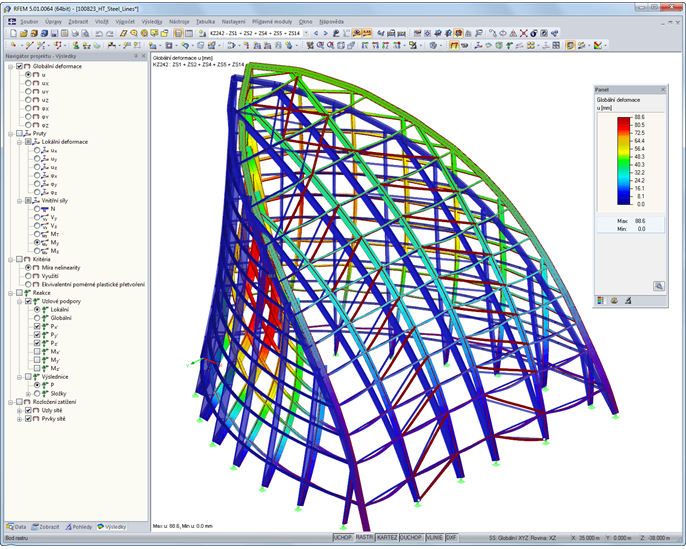This screenshot has width=686, height=549.
Task: Save the model with the floppy disk icon
Action: pos(54,33)
